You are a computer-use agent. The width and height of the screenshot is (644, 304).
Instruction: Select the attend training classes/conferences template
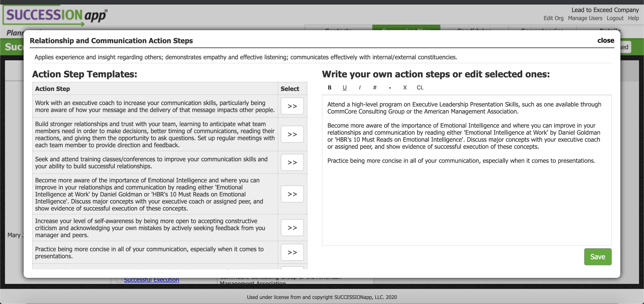point(292,162)
